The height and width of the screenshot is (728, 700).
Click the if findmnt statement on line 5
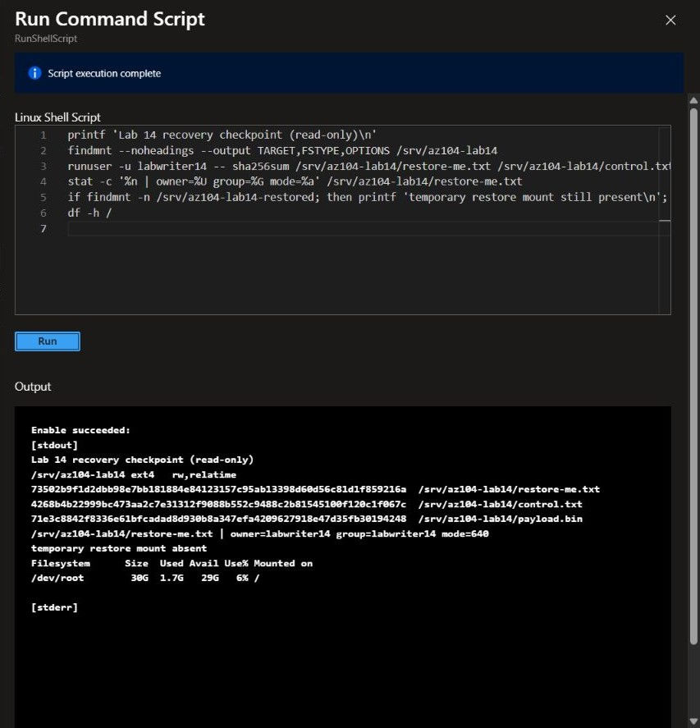368,197
